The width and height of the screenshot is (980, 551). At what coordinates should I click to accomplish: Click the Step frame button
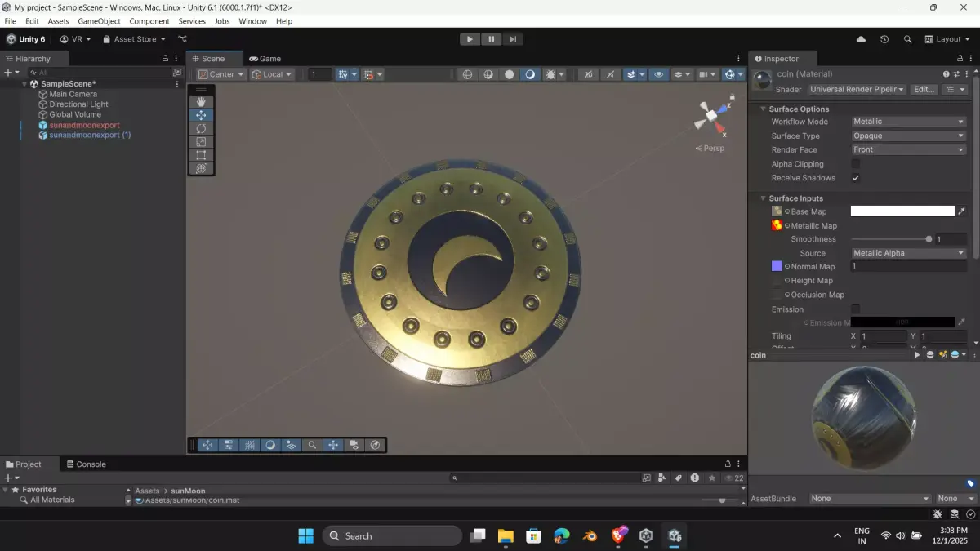click(x=512, y=39)
